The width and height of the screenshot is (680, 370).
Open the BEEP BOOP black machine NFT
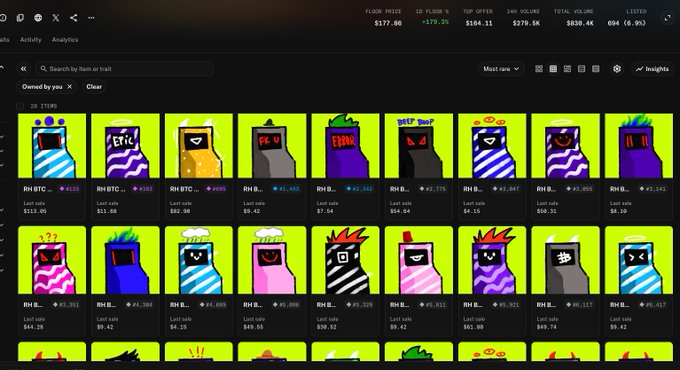click(x=418, y=146)
